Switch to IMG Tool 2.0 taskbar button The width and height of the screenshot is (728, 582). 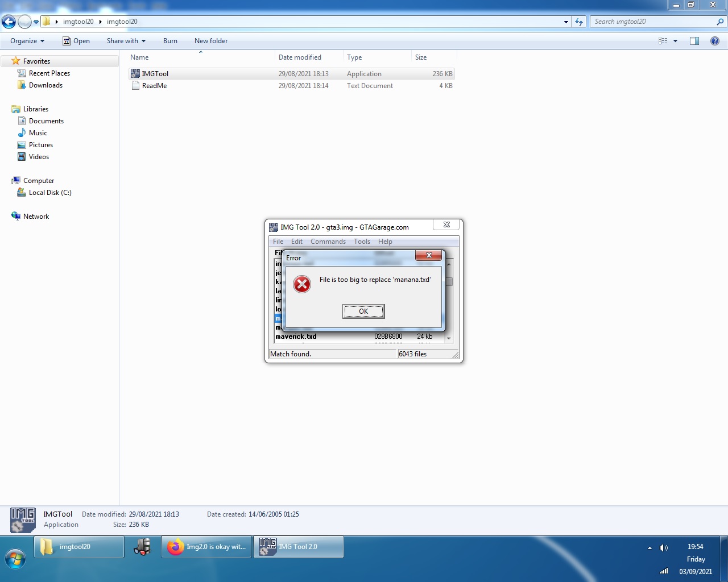[x=299, y=547]
